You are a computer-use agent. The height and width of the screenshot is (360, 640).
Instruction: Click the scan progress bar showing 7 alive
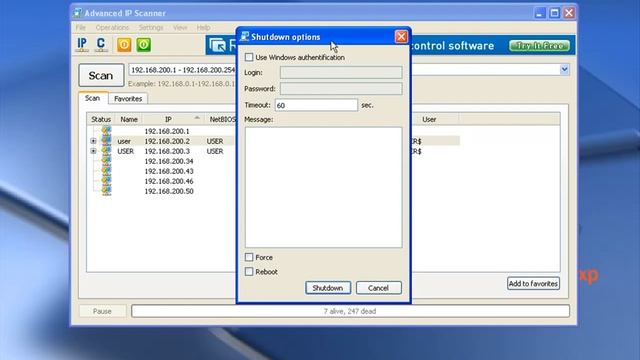pyautogui.click(x=350, y=311)
